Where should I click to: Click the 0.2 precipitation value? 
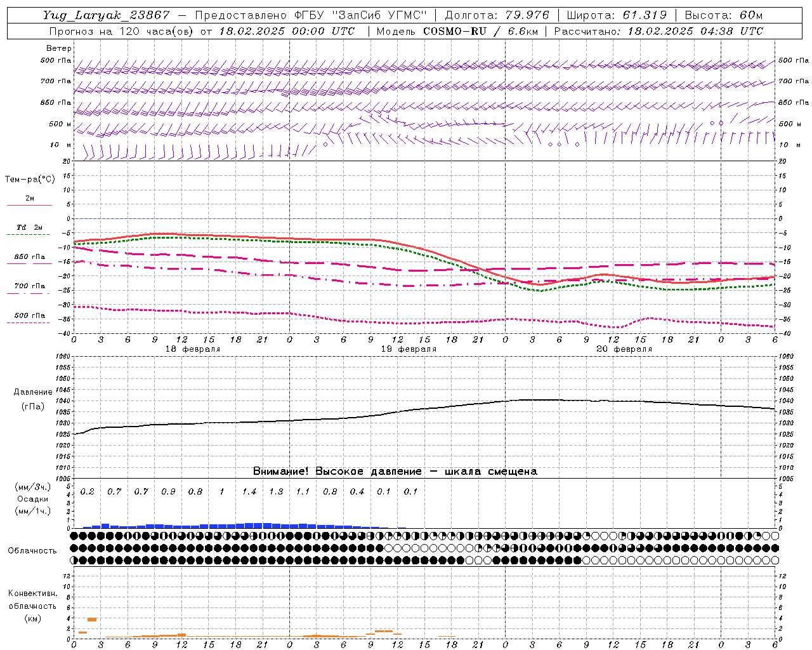pos(87,492)
